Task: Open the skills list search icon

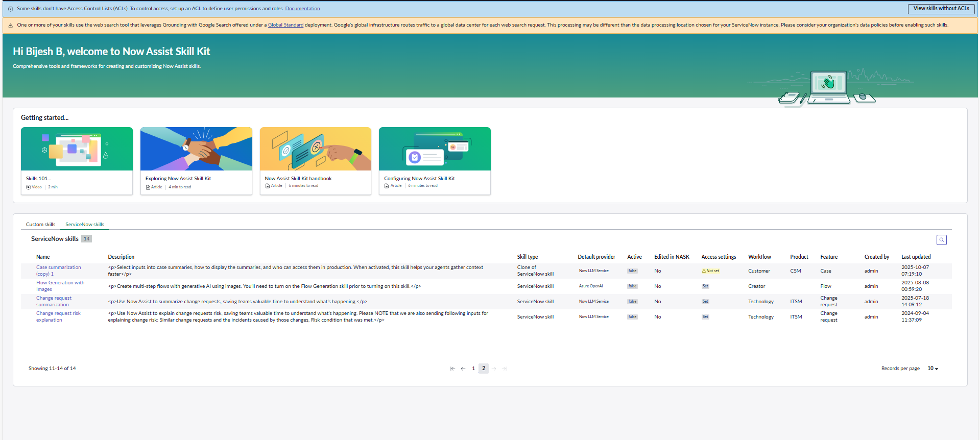Action: (x=941, y=240)
